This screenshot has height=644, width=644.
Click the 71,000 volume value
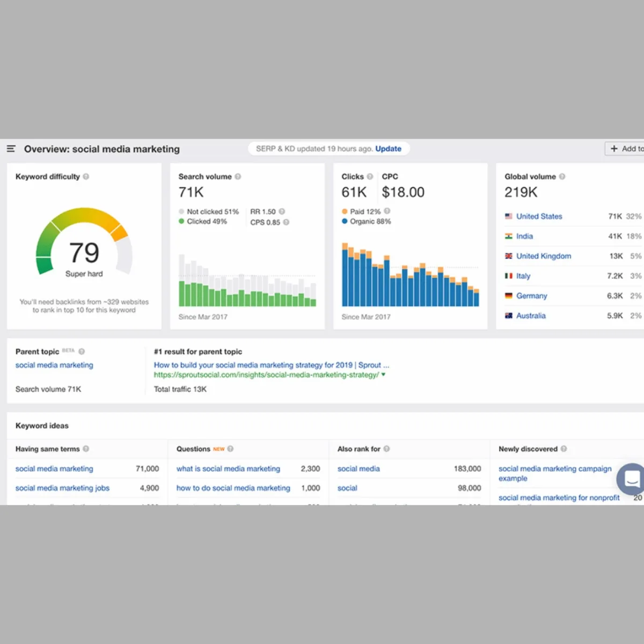(147, 469)
